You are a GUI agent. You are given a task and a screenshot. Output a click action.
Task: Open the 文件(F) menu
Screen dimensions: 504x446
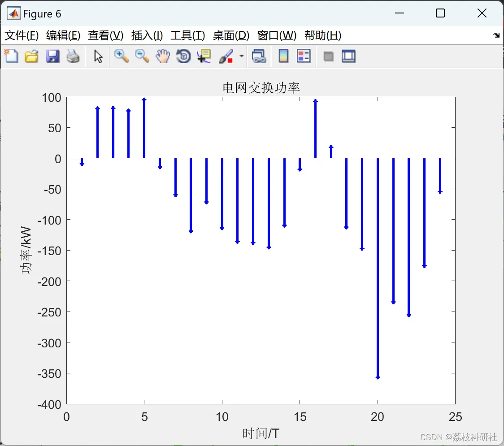pos(22,35)
